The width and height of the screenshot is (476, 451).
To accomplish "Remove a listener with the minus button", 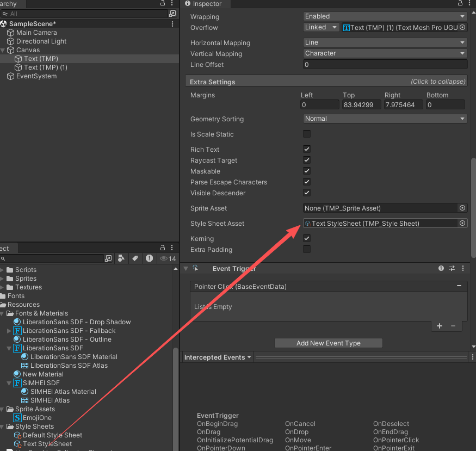I will pos(453,326).
